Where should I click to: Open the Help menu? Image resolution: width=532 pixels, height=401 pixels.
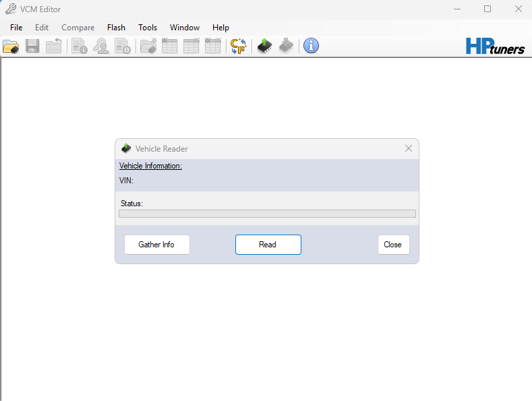click(221, 28)
